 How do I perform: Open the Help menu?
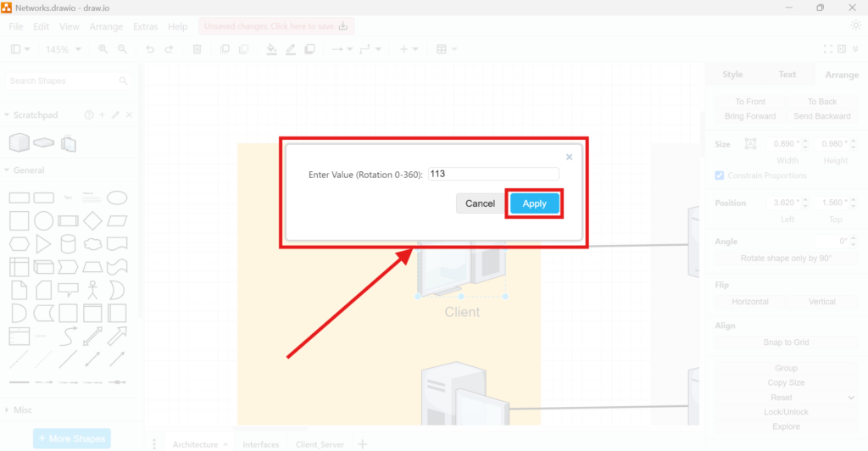pyautogui.click(x=178, y=26)
